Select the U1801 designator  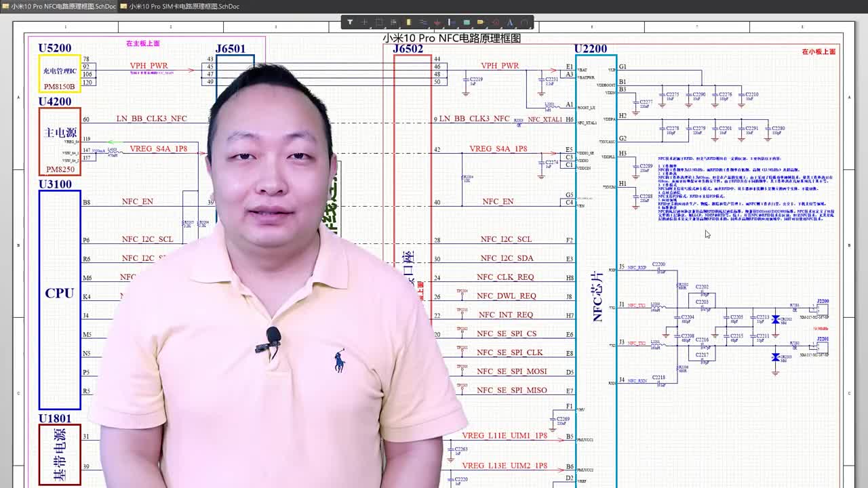(x=54, y=418)
